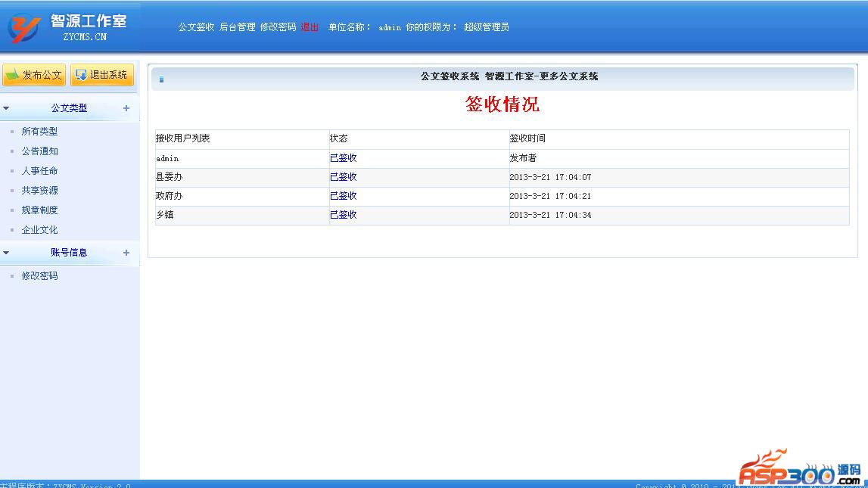
Task: Click the red 退出 link
Action: [x=310, y=27]
